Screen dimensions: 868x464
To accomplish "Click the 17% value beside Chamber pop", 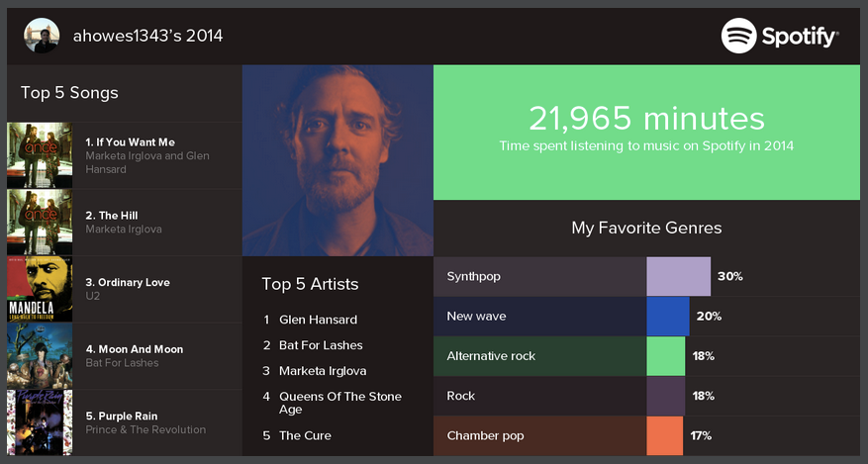I will [x=701, y=435].
